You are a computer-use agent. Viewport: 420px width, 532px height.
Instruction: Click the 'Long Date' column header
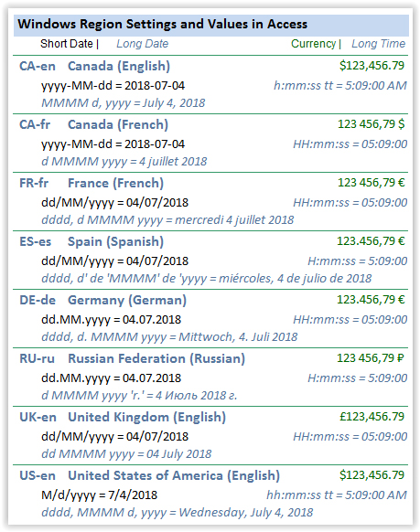tap(142, 44)
